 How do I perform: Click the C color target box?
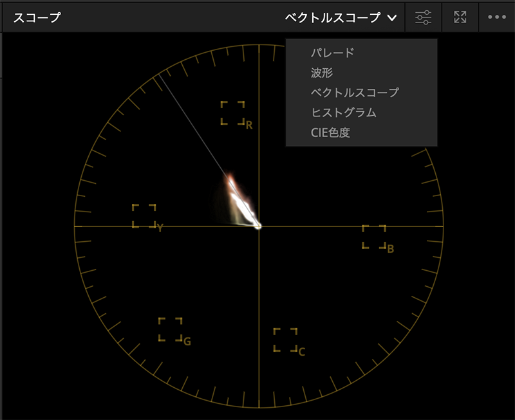(x=285, y=340)
